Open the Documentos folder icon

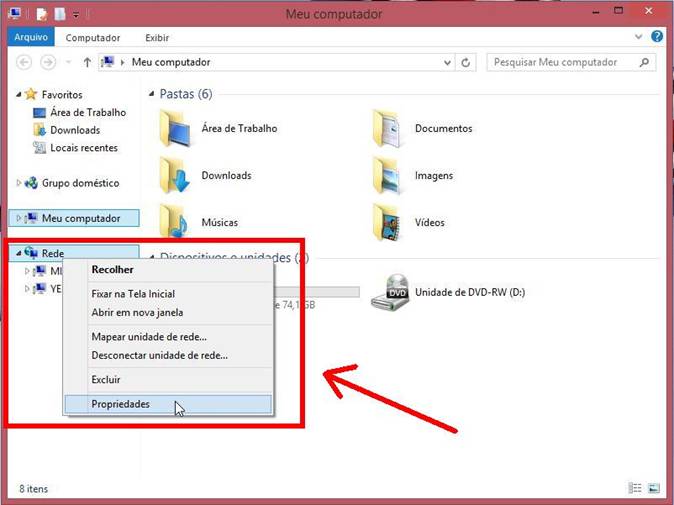(389, 129)
